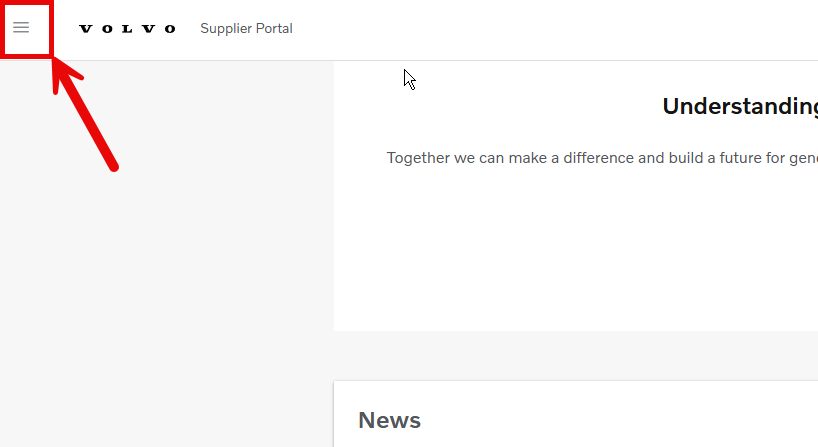Click the first V of the Volvo logo
Screen dimensions: 818x447
(86, 29)
